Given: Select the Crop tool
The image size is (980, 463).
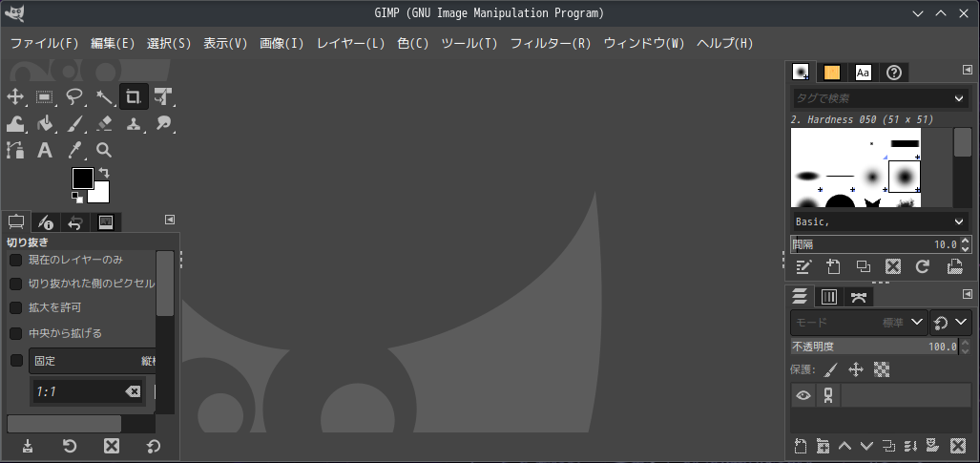Looking at the screenshot, I should point(134,96).
